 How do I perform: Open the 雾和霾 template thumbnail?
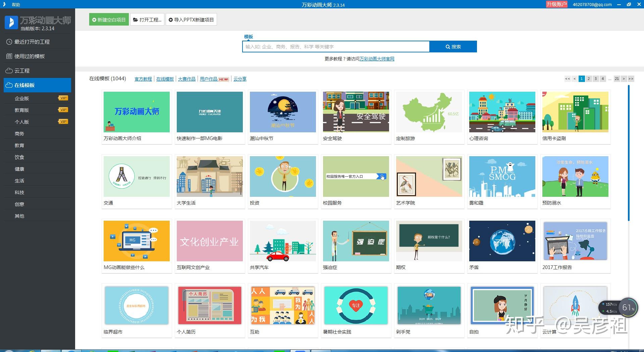(502, 176)
